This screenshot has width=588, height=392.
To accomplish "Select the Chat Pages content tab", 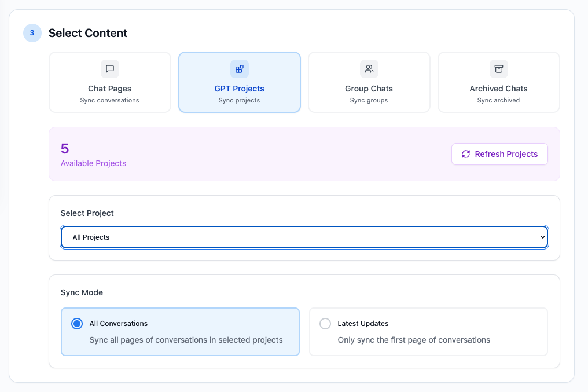I will coord(110,82).
